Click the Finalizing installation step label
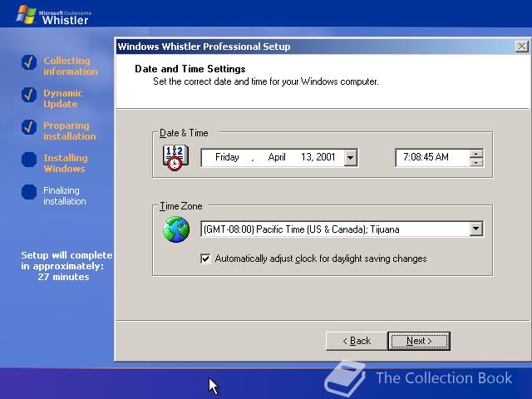Image resolution: width=532 pixels, height=399 pixels. [65, 196]
